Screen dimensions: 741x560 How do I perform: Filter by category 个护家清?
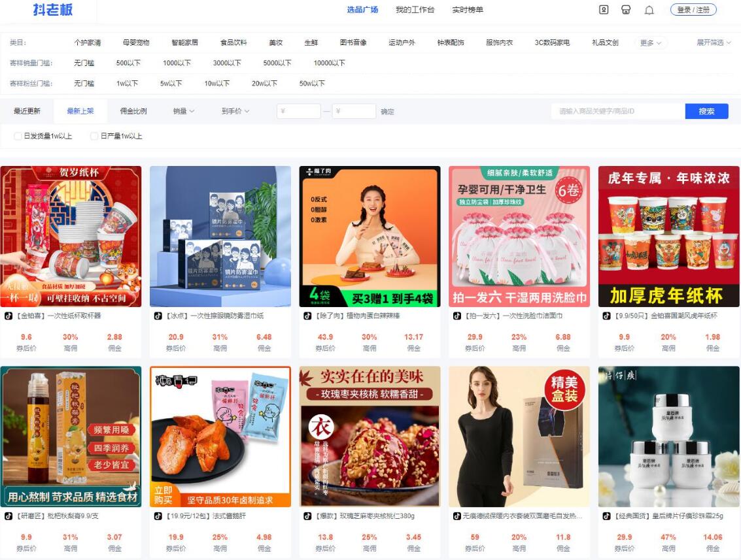[x=88, y=42]
